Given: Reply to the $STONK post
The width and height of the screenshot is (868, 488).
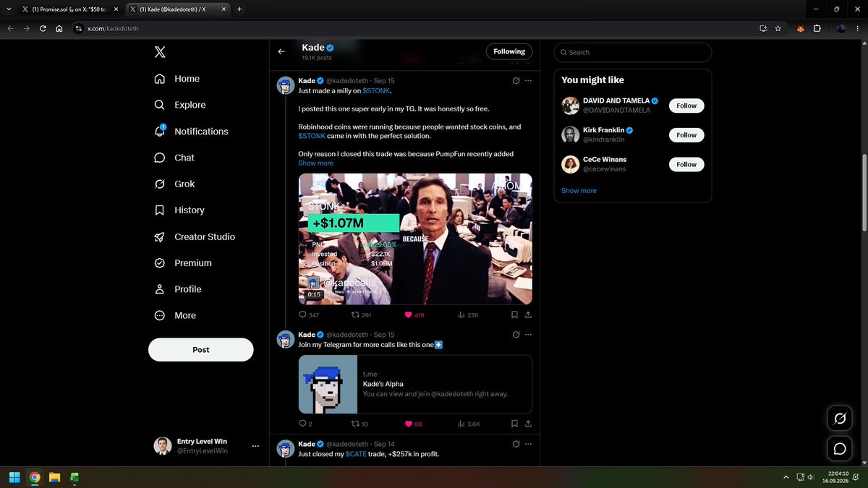Looking at the screenshot, I should (309, 315).
